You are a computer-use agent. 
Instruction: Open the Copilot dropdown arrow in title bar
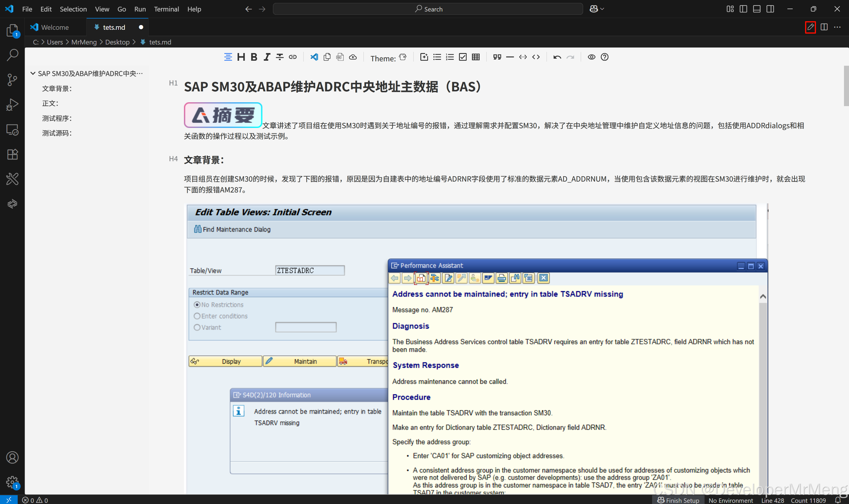(602, 9)
